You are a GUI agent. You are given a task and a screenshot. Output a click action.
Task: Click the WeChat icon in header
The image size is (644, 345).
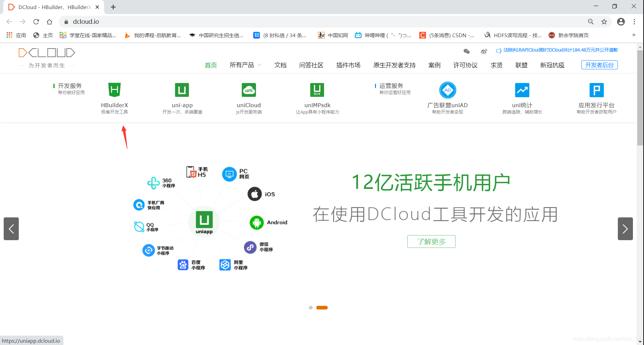click(x=467, y=51)
